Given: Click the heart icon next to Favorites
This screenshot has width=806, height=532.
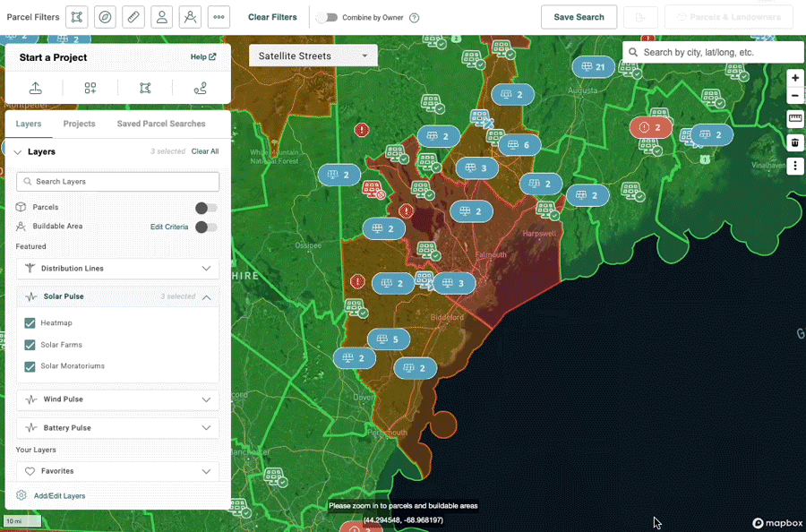Looking at the screenshot, I should click(x=30, y=471).
